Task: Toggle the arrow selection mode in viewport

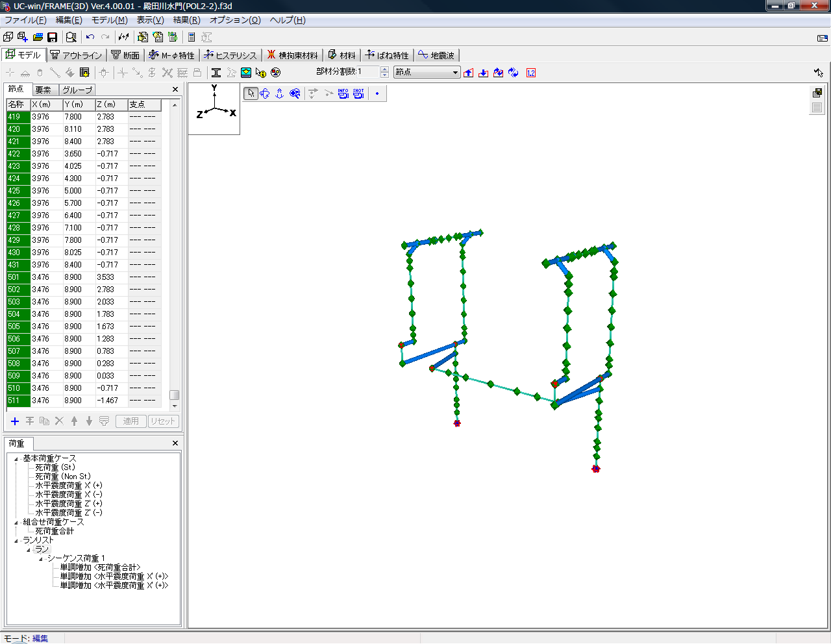Action: tap(251, 93)
